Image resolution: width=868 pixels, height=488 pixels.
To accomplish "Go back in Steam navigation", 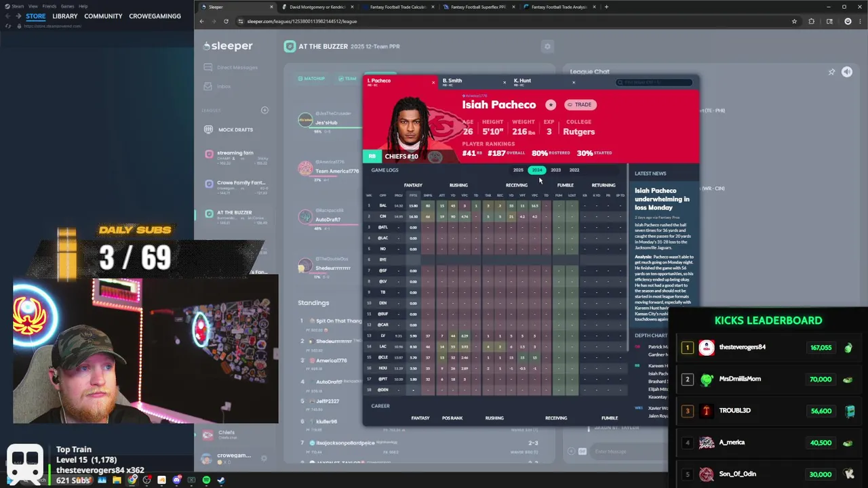I will click(8, 16).
